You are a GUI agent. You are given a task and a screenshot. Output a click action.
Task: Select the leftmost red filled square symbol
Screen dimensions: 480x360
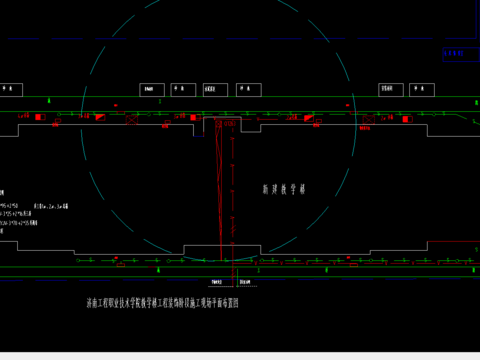(x=40, y=117)
